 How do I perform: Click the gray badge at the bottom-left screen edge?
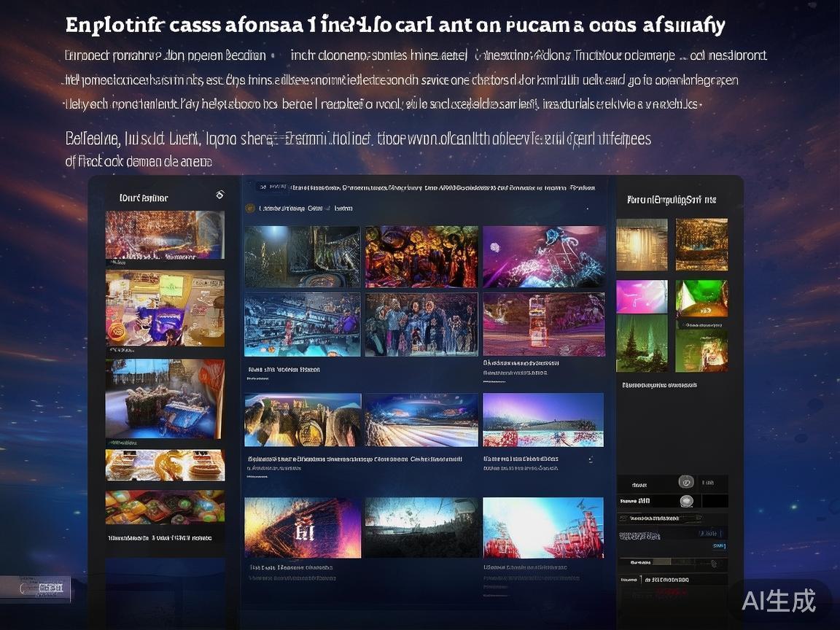click(x=36, y=588)
